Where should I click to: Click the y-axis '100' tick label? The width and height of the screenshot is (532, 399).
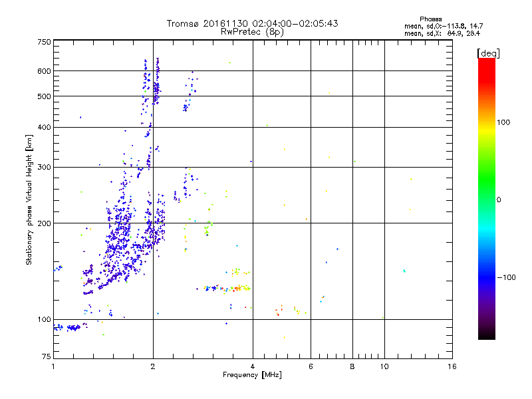pos(44,319)
